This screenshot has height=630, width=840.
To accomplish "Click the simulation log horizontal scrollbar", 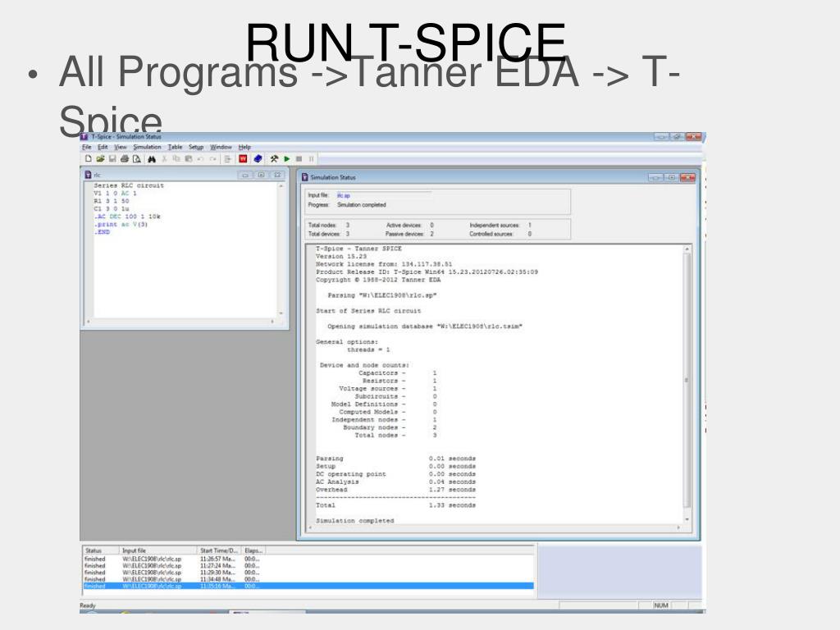I will click(x=495, y=527).
